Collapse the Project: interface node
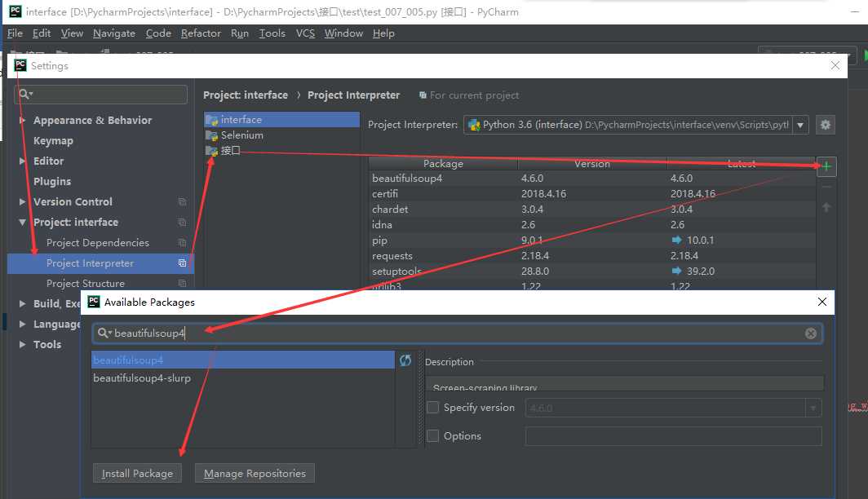Screen dimensions: 868x499 coord(22,223)
